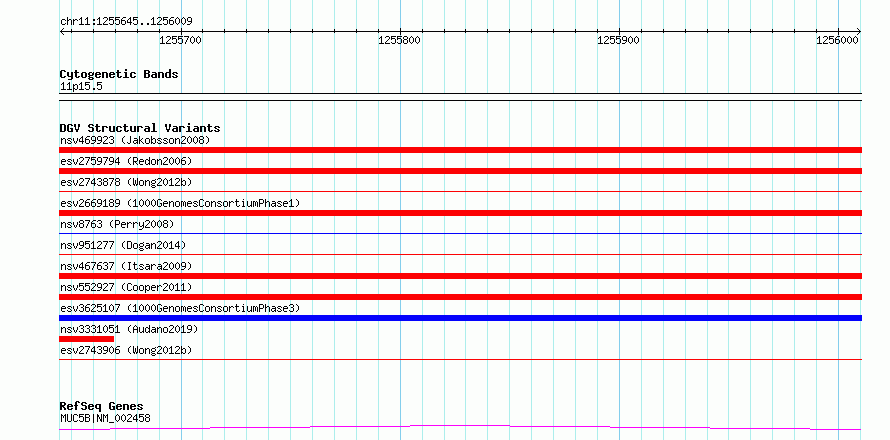Click the red bar under esv2669189
Viewport: 890px width, 440px height.
(460, 213)
